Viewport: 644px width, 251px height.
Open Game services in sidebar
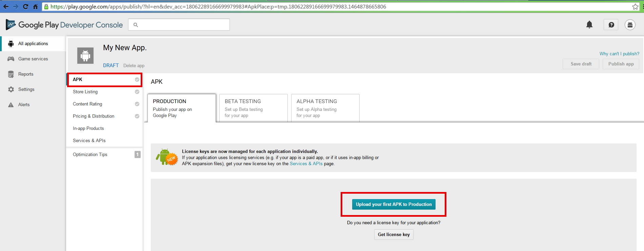pos(33,59)
